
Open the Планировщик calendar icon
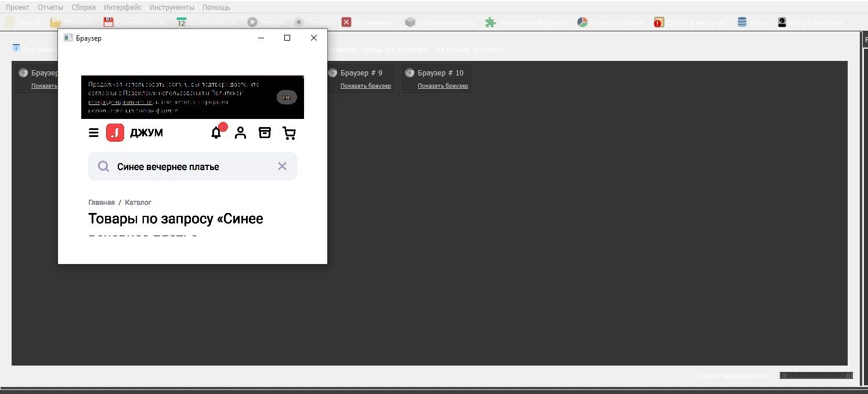(x=182, y=21)
